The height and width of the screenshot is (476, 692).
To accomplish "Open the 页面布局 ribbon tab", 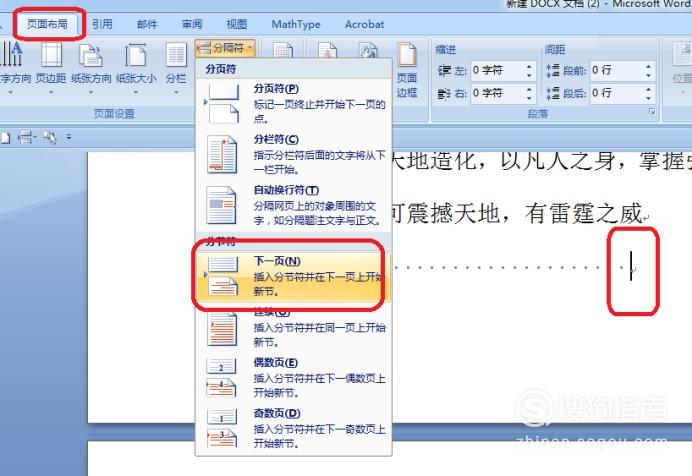I will point(48,24).
